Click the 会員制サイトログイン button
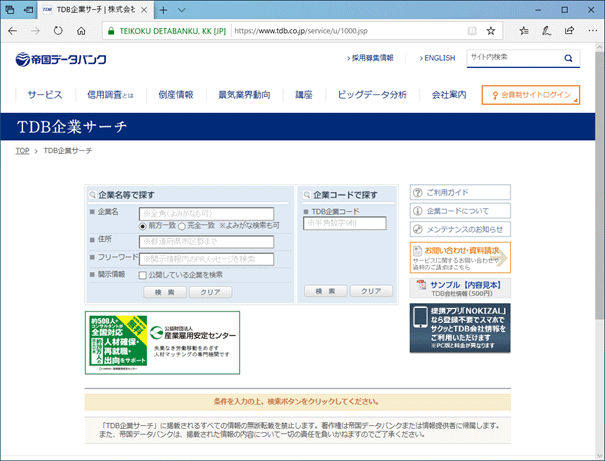605x461 pixels. tap(530, 96)
